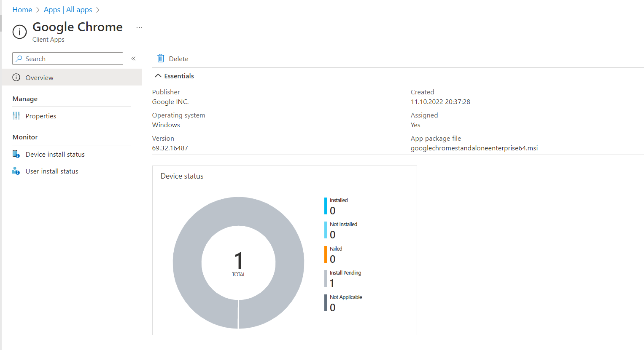
Task: Click the 'Install Pending' legend label
Action: 345,273
